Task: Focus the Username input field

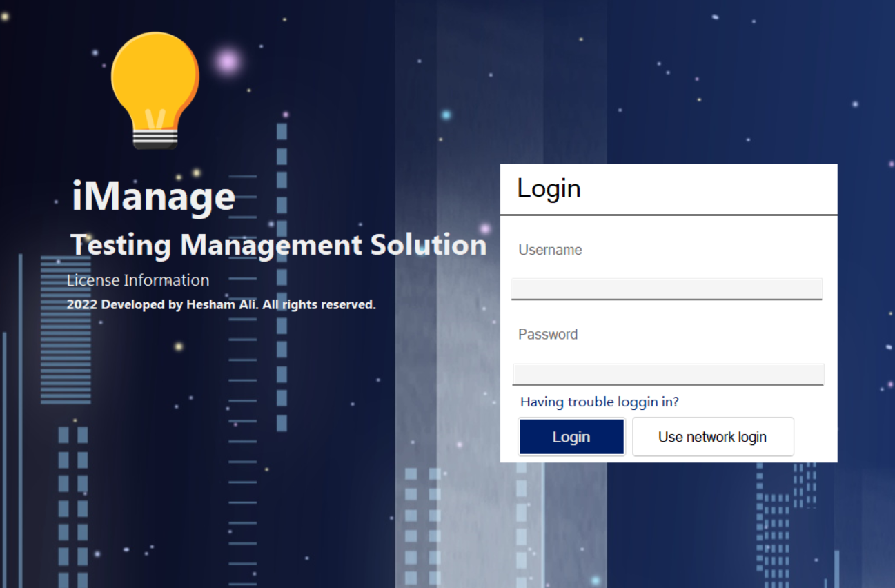Action: [667, 288]
